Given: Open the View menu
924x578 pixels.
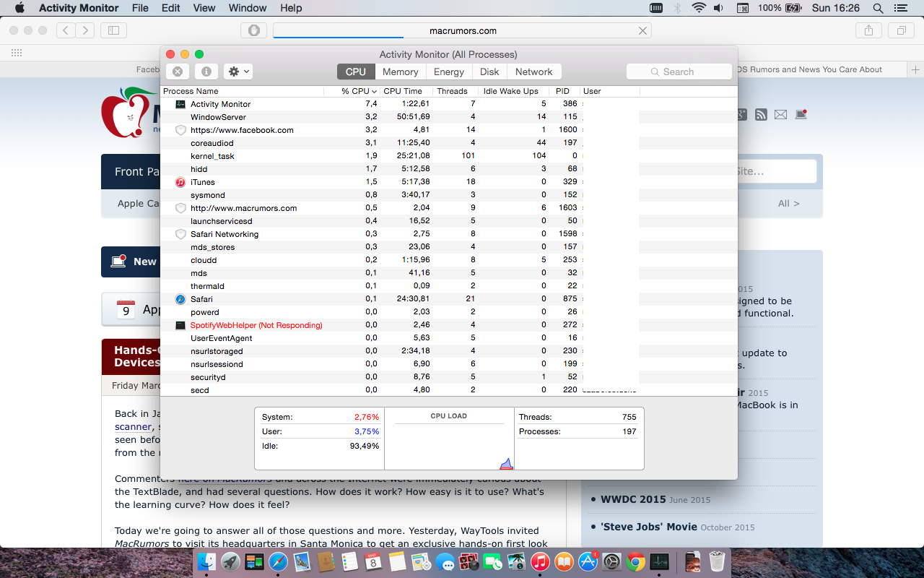Looking at the screenshot, I should tap(204, 8).
